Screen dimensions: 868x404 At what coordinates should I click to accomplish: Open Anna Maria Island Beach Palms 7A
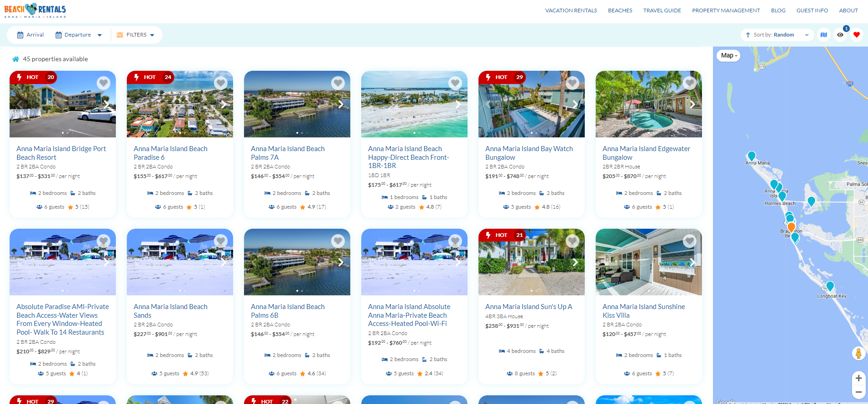pyautogui.click(x=288, y=153)
